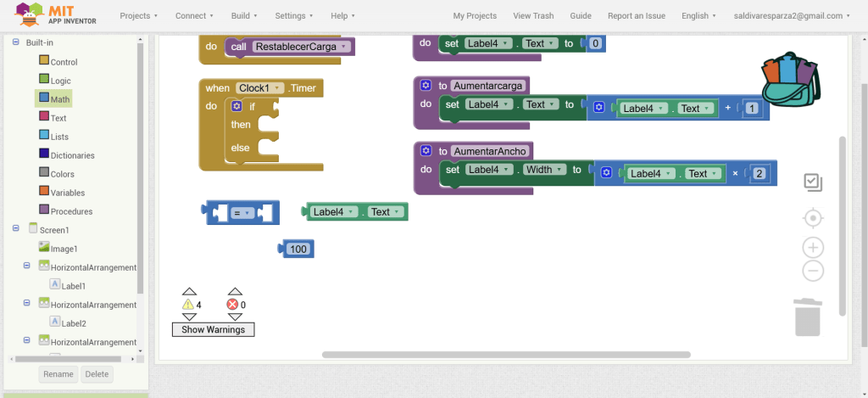Click the horizontal workspace scrollbar
Screen dimensions: 868x398
click(506, 354)
